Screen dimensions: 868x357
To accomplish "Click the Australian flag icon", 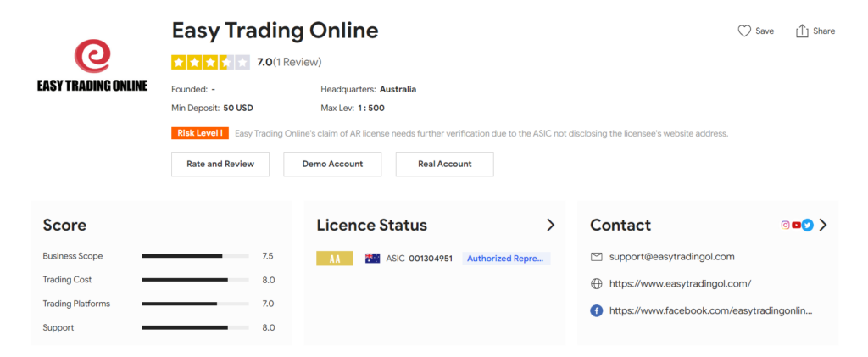I will [x=373, y=259].
